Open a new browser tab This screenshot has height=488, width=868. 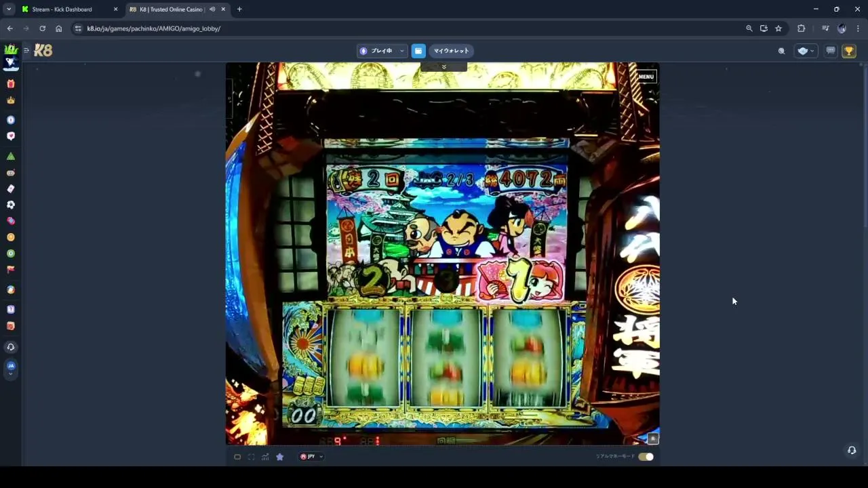pyautogui.click(x=239, y=9)
